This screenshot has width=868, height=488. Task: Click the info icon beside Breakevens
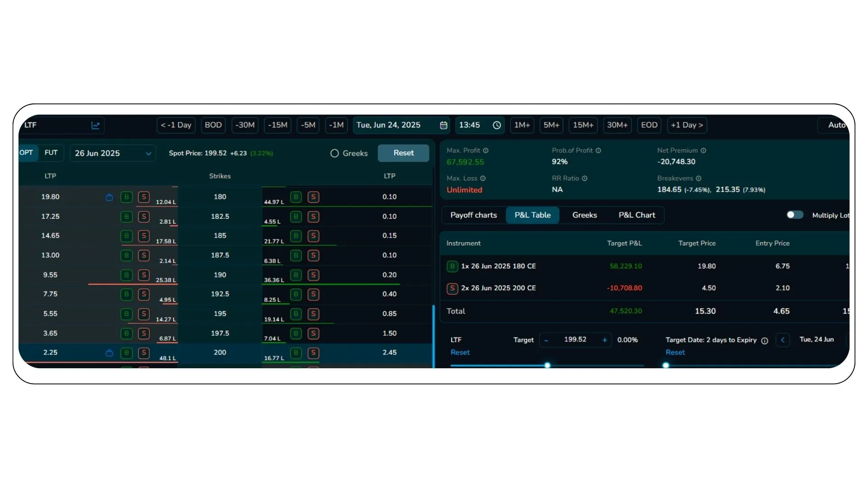click(x=698, y=178)
